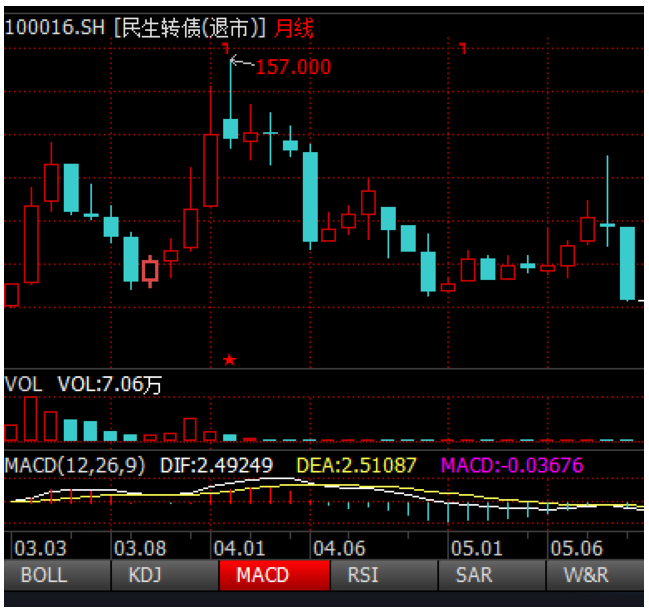Image resolution: width=649 pixels, height=615 pixels.
Task: Click the tallest red volume bar
Action: pyautogui.click(x=31, y=418)
